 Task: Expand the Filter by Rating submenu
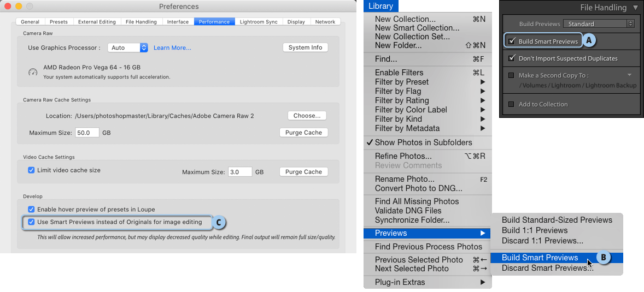[428, 100]
